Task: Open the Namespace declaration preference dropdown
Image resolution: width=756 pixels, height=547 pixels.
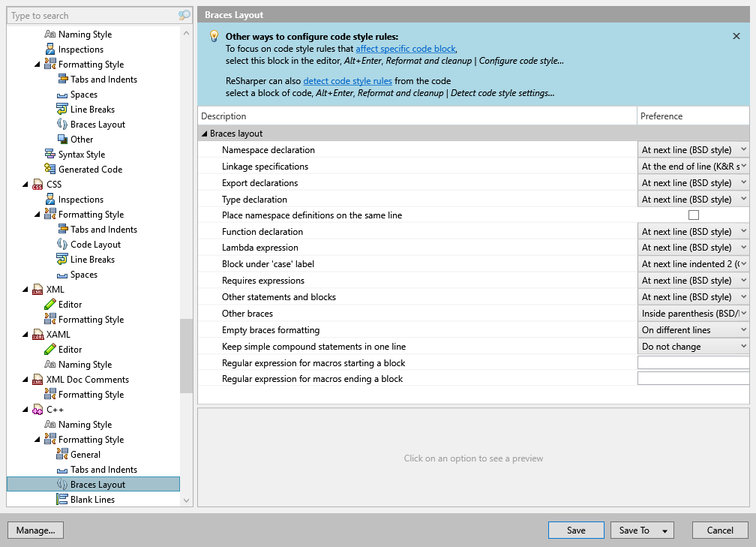Action: point(693,150)
